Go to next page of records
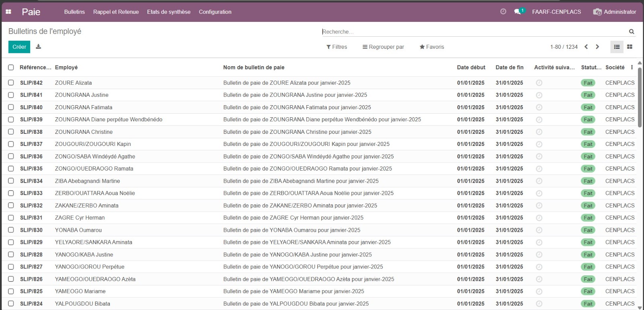 (x=597, y=47)
